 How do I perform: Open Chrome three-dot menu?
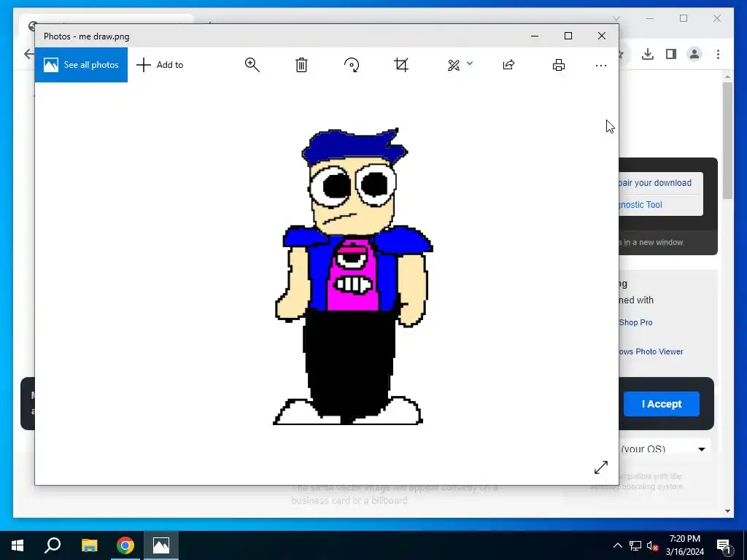pos(718,54)
